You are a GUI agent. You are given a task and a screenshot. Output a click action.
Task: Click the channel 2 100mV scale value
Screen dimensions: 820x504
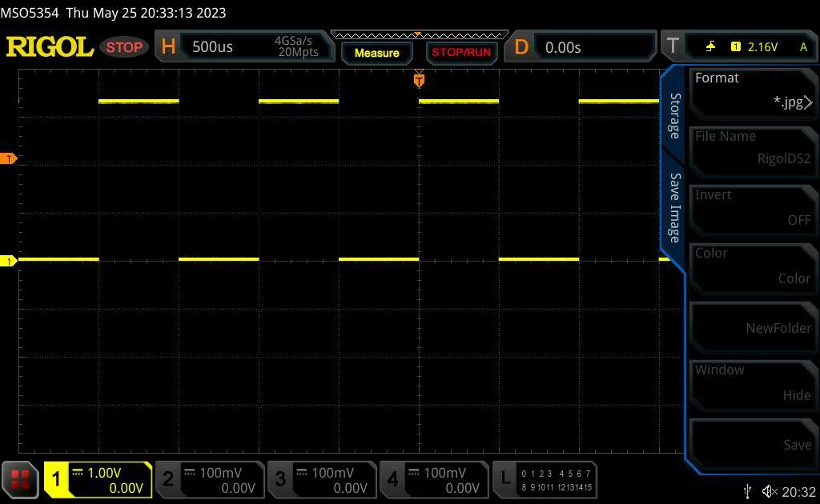tap(221, 473)
